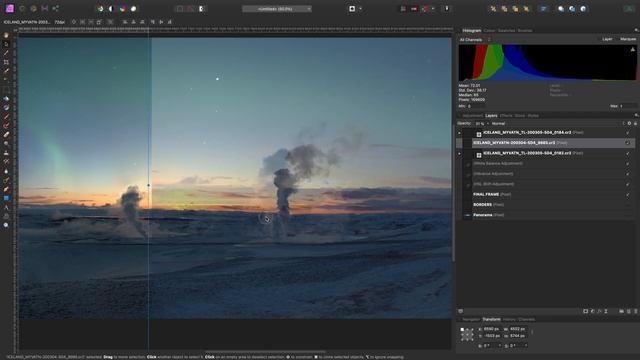Screen dimensions: 640x360
Task: Open the snapping options dropdown arrow
Action: coord(433,9)
